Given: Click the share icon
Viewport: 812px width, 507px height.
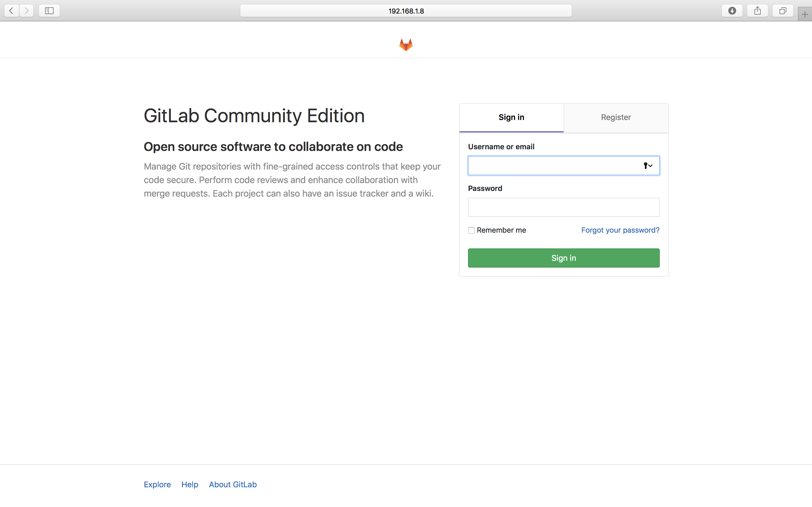Looking at the screenshot, I should [x=757, y=10].
